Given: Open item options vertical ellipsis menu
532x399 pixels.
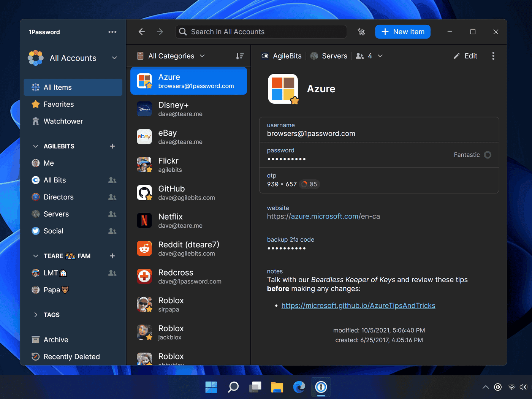Looking at the screenshot, I should 493,56.
